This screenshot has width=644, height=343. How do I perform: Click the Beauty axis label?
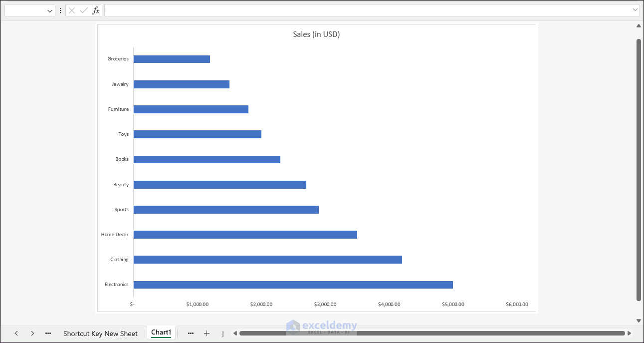tap(121, 185)
